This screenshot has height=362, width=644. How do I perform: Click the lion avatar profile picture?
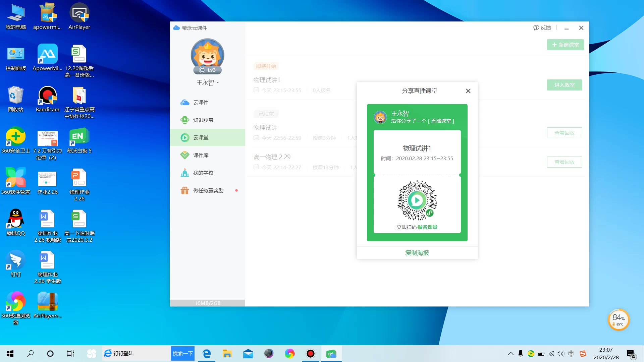pyautogui.click(x=208, y=55)
